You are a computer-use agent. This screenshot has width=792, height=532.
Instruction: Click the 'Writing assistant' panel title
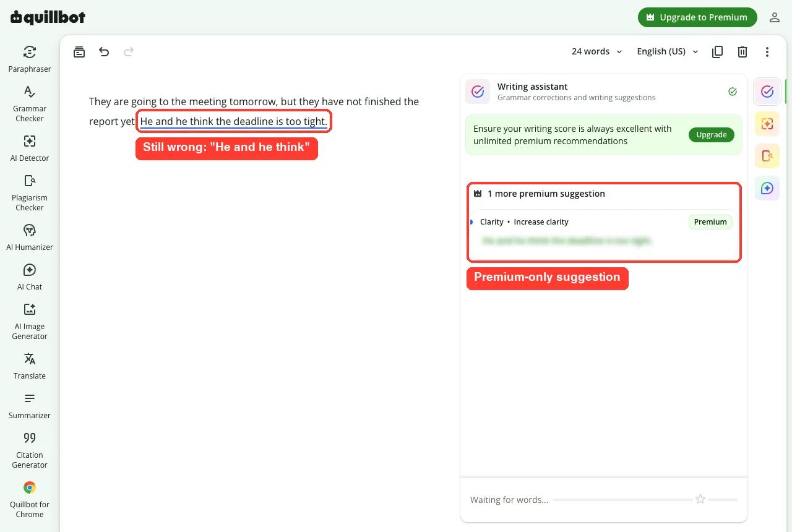coord(532,87)
